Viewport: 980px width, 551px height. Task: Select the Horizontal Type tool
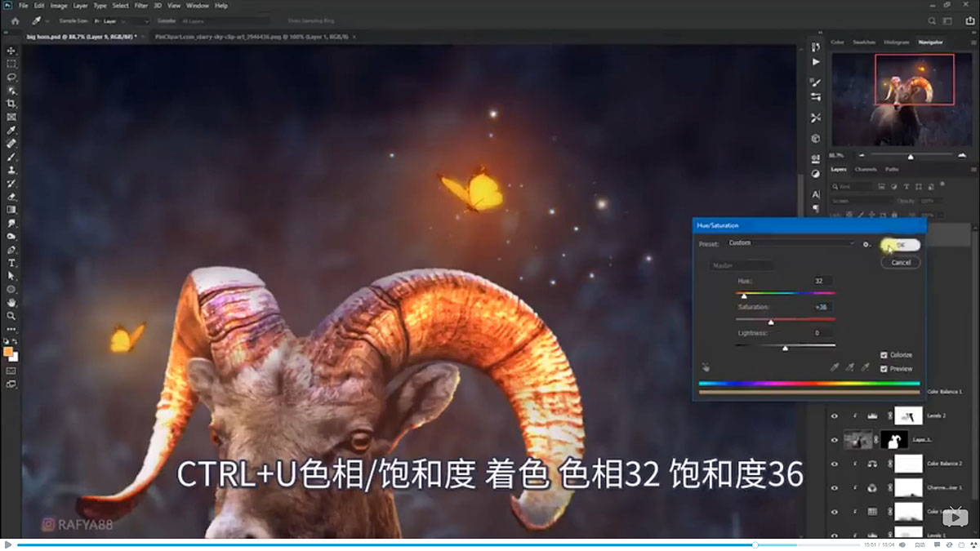pos(11,263)
